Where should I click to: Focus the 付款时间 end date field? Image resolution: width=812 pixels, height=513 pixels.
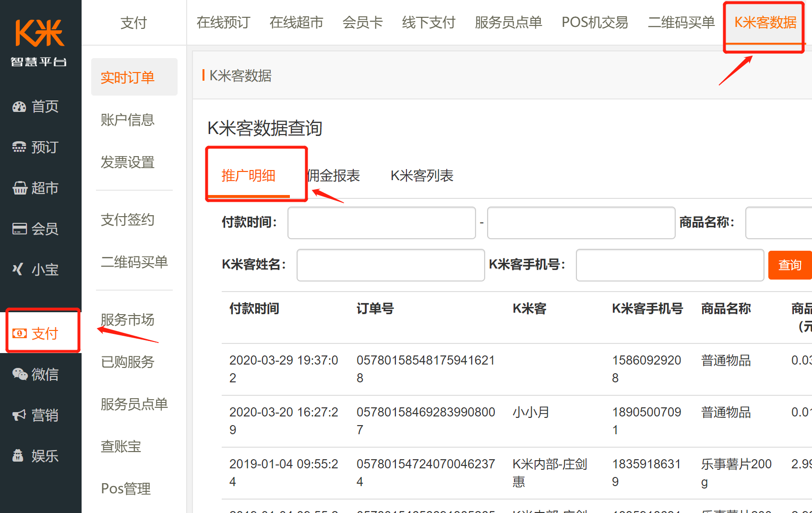(581, 223)
